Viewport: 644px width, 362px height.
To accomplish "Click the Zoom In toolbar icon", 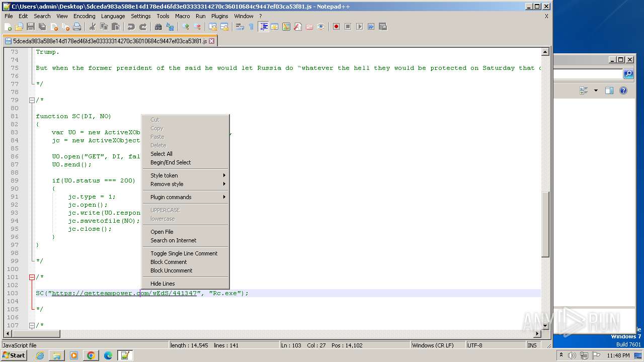I will point(186,27).
